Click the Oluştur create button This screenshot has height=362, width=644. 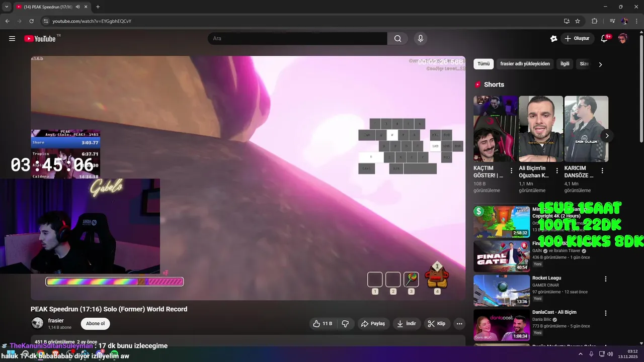[x=577, y=39]
